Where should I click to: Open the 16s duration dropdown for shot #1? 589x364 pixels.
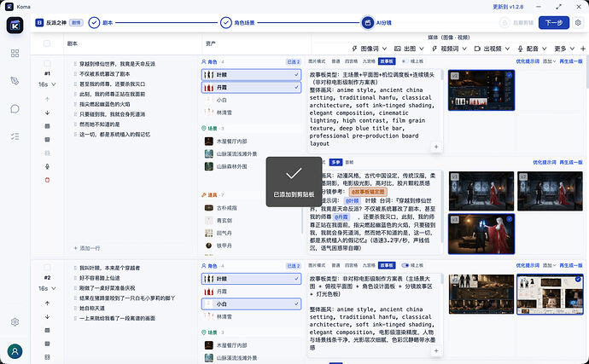(47, 84)
